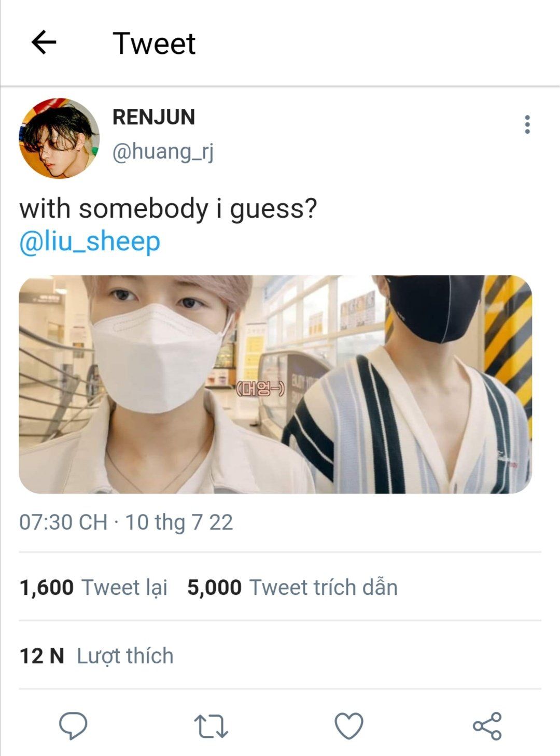This screenshot has height=756, width=560.
Task: Like the tweet with the heart icon
Action: tap(349, 725)
